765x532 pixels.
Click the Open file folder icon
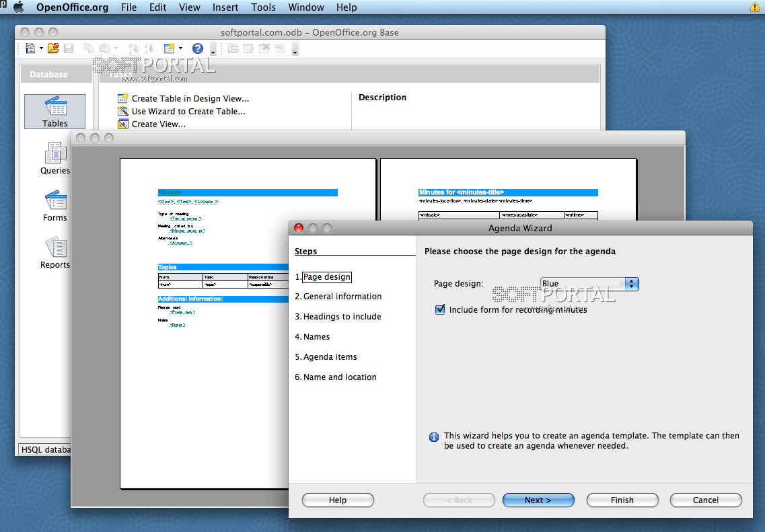point(53,48)
